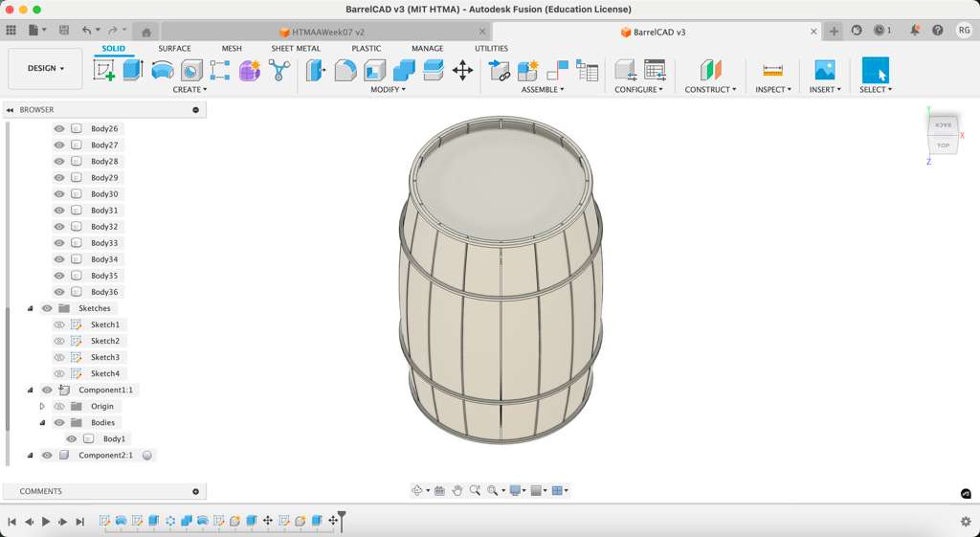Select the Create Sketch tool
Image resolution: width=980 pixels, height=537 pixels.
(103, 70)
